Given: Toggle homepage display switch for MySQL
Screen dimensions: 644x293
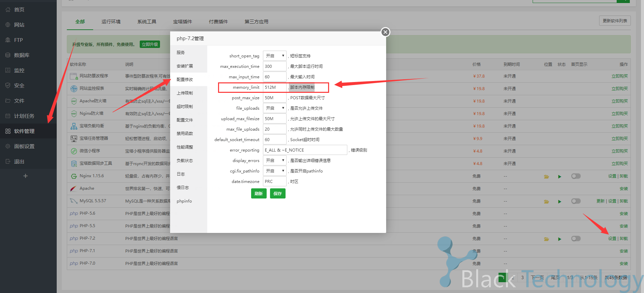Looking at the screenshot, I should [576, 201].
